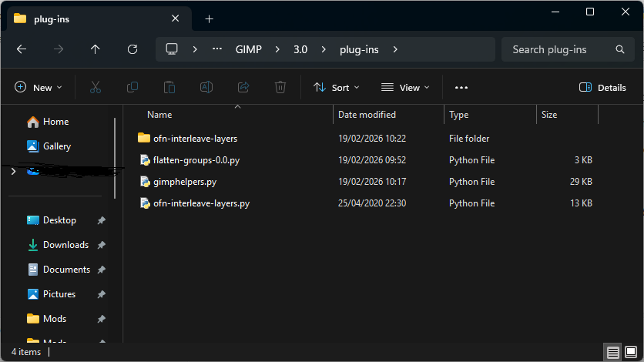Viewport: 644px width, 362px height.
Task: Go up one directory level
Action: (x=96, y=49)
